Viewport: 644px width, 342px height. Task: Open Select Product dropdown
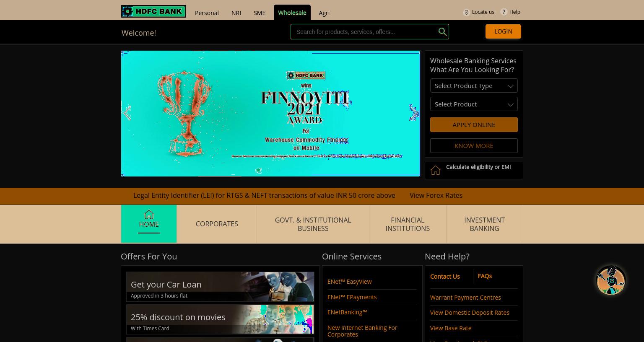(474, 104)
